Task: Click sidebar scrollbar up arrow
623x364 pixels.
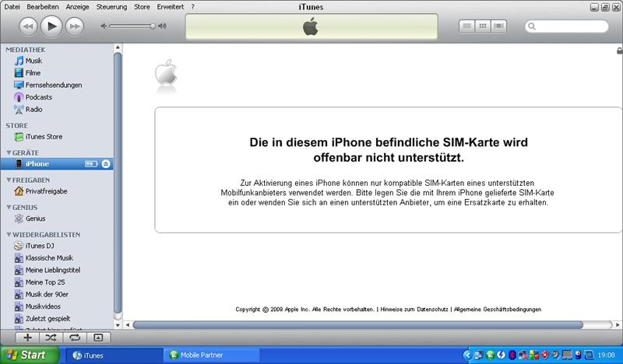Action: coord(118,47)
